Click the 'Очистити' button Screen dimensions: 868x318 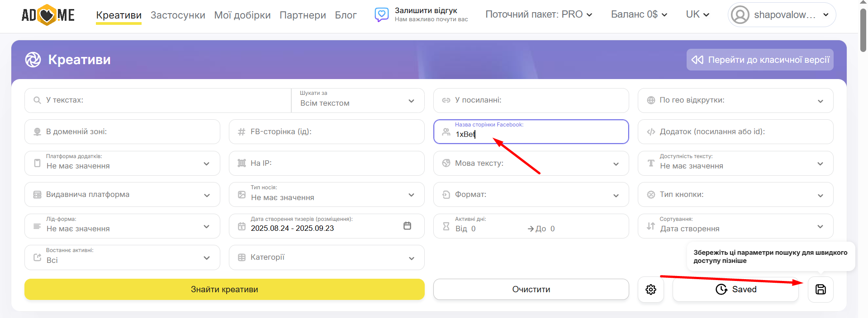coord(531,290)
